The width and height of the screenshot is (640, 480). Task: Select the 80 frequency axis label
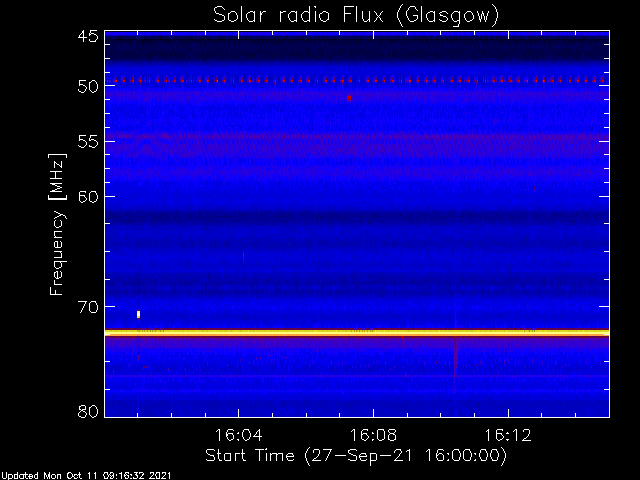88,411
